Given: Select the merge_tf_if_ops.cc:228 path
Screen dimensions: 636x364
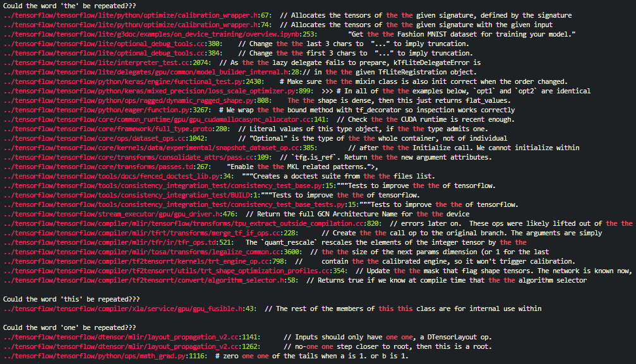Looking at the screenshot, I should (150, 233).
